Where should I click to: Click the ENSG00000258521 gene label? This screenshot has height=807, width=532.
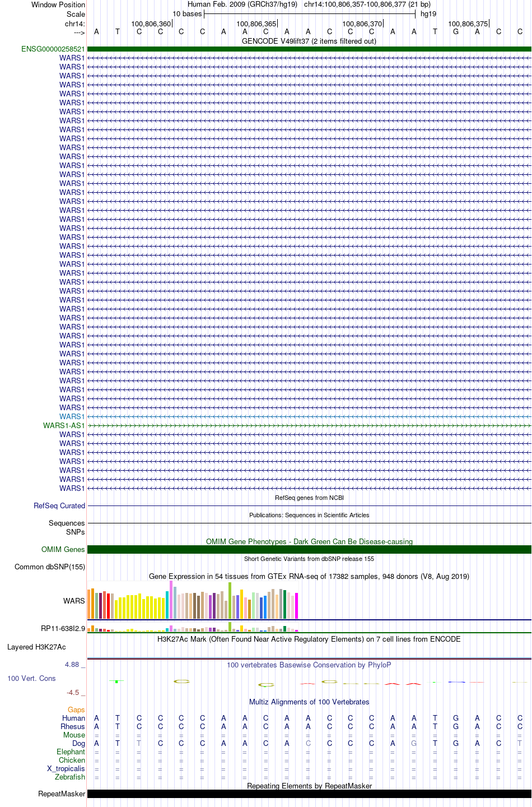click(x=53, y=49)
